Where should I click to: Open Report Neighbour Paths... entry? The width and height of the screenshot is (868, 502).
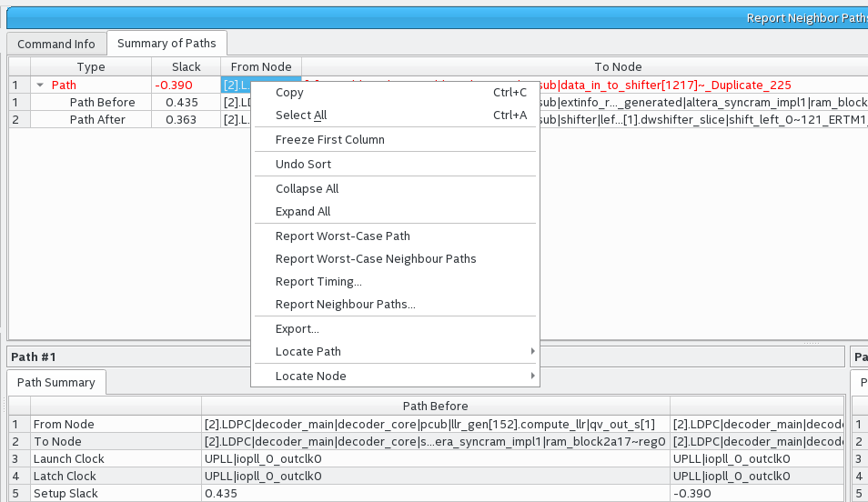pyautogui.click(x=345, y=305)
